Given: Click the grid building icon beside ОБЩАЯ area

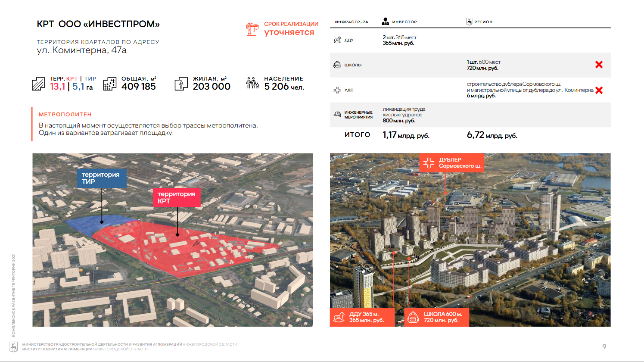Looking at the screenshot, I should click(x=110, y=84).
